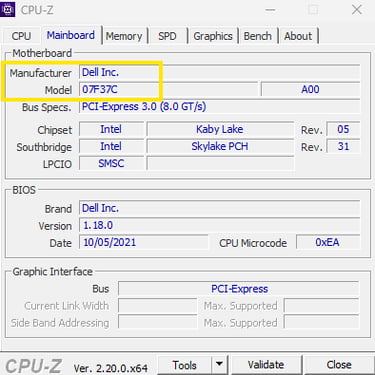Image resolution: width=375 pixels, height=375 pixels.
Task: Click the BIOS date 10/05/2021 field
Action: (144, 242)
